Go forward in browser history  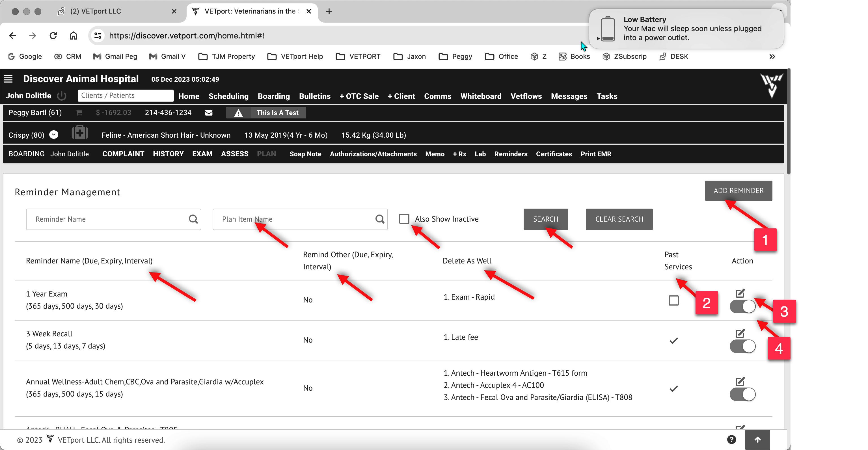33,35
